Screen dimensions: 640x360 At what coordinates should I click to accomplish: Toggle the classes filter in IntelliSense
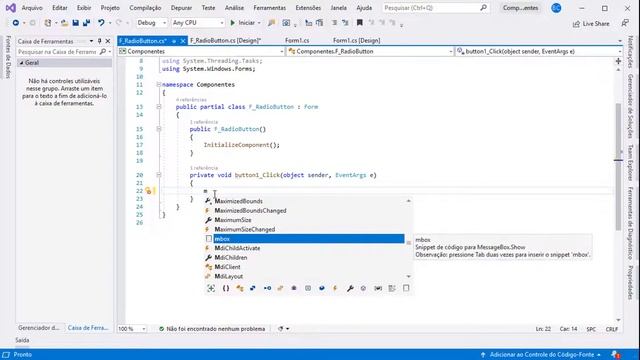pyautogui.click(x=240, y=288)
